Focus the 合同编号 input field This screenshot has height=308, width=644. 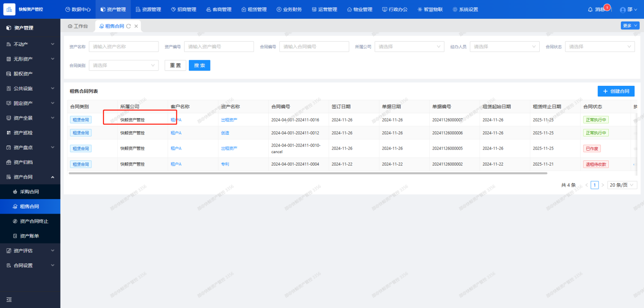pyautogui.click(x=314, y=46)
